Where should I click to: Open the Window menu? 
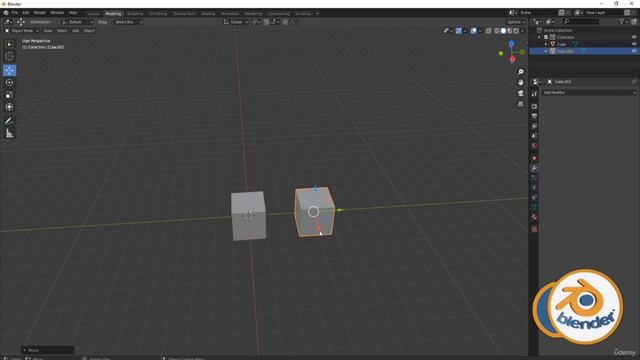pyautogui.click(x=57, y=13)
